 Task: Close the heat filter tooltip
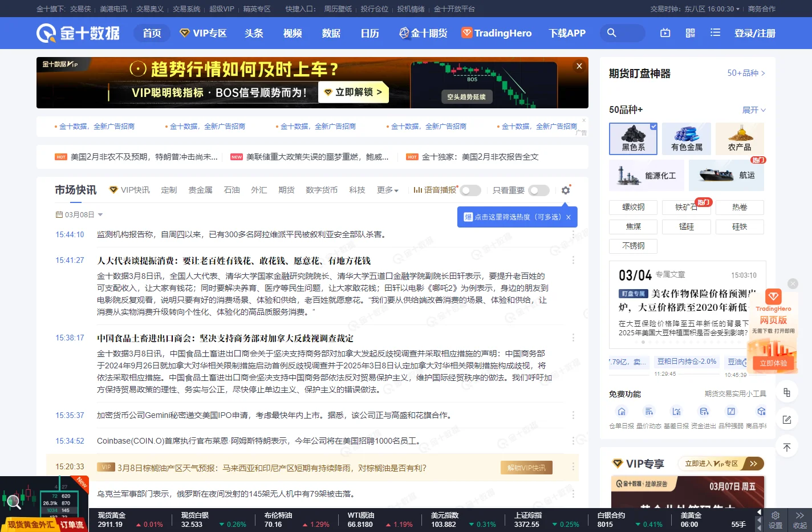click(x=569, y=217)
